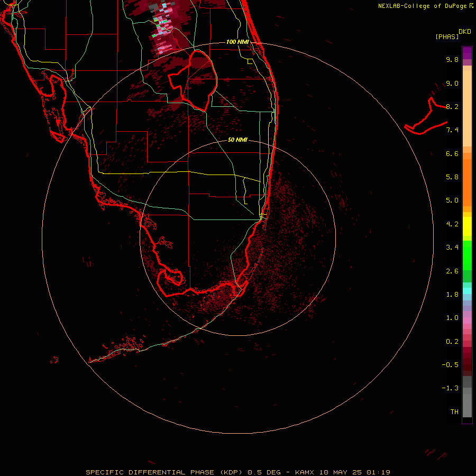Click the Bahamas island outline east of Florida
This screenshot has width=476, height=476.
[x=426, y=117]
